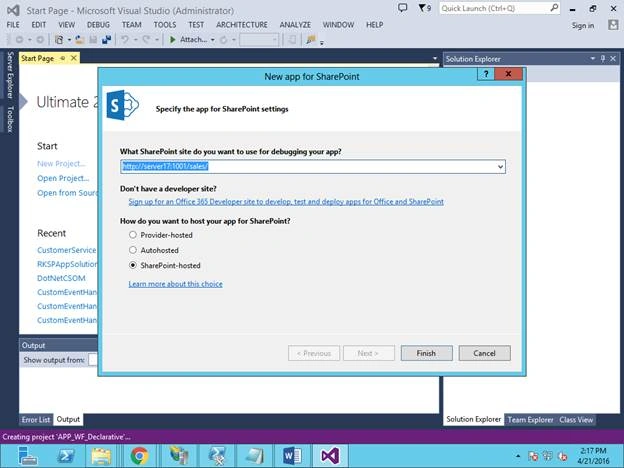The height and width of the screenshot is (468, 624).
Task: Open the Office 365 Developer site sign-up link
Action: click(x=286, y=202)
